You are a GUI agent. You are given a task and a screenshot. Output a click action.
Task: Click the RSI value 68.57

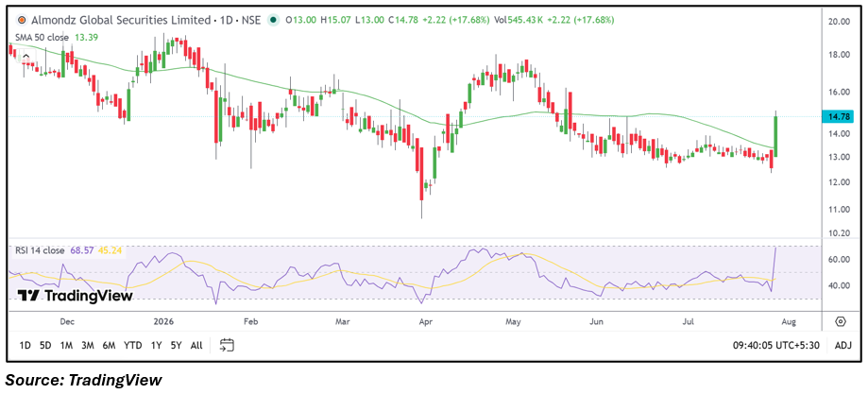[x=81, y=250]
